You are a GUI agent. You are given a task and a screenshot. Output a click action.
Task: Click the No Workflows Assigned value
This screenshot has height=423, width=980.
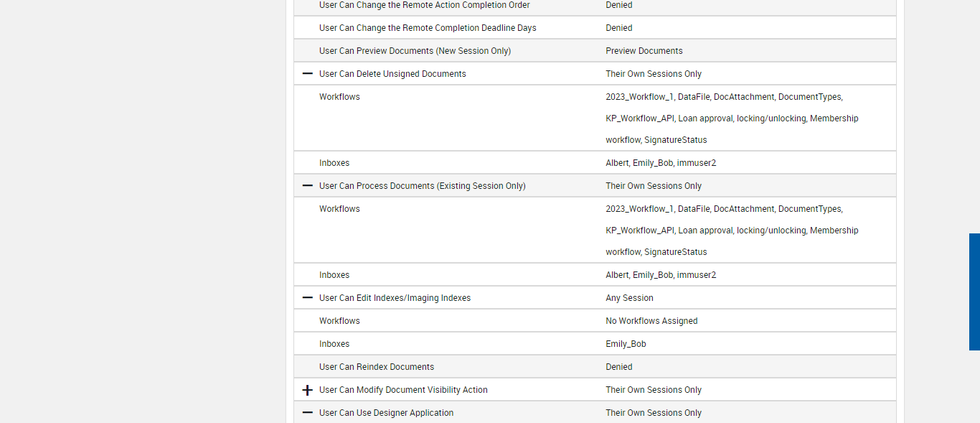[651, 321]
